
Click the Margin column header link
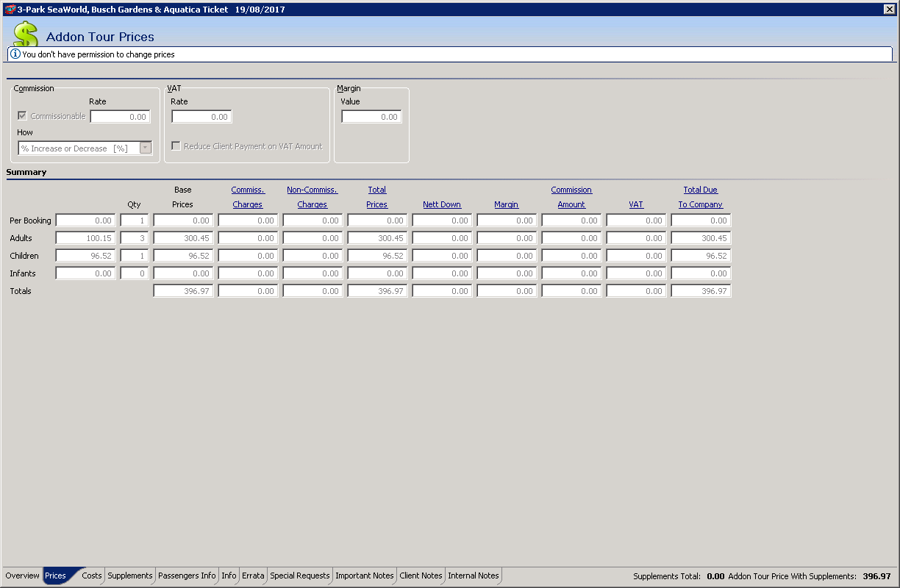[507, 204]
